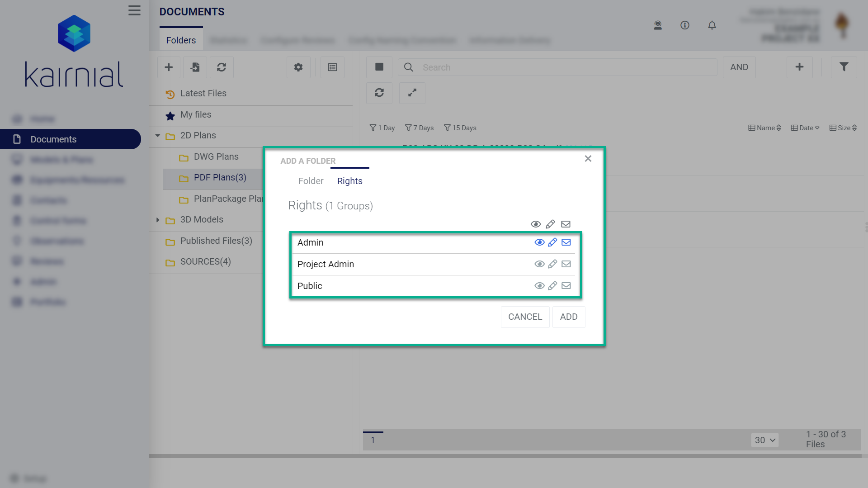This screenshot has width=868, height=488.
Task: Toggle view rights eye icon for Admin group
Action: (539, 242)
